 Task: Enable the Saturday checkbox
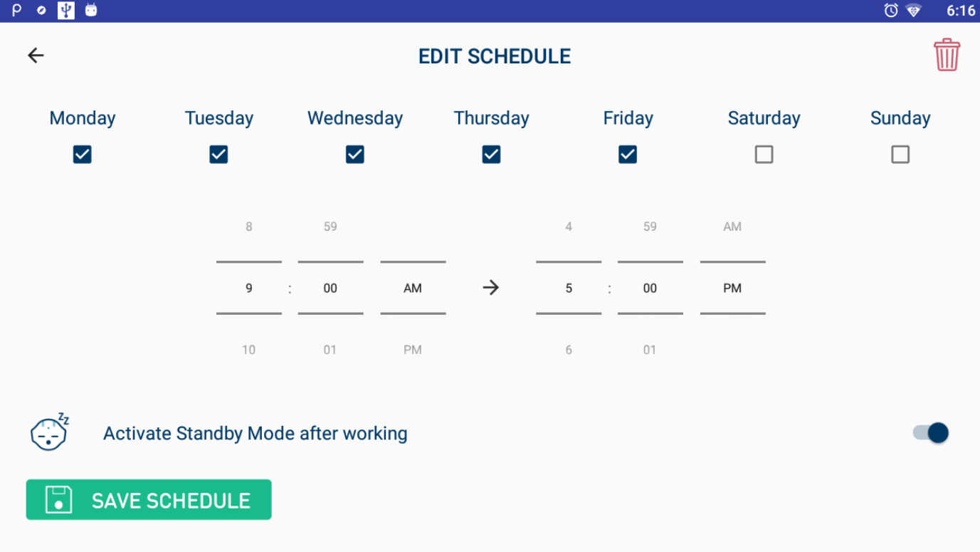tap(764, 155)
